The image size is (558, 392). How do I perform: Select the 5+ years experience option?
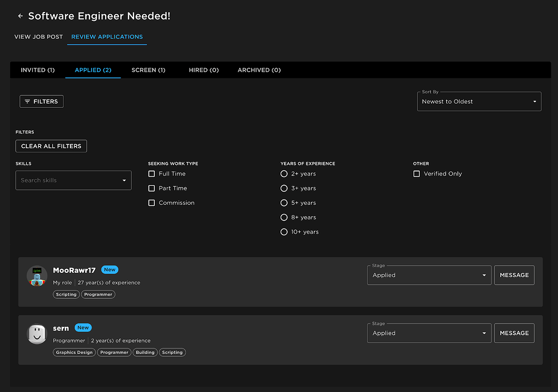point(284,203)
